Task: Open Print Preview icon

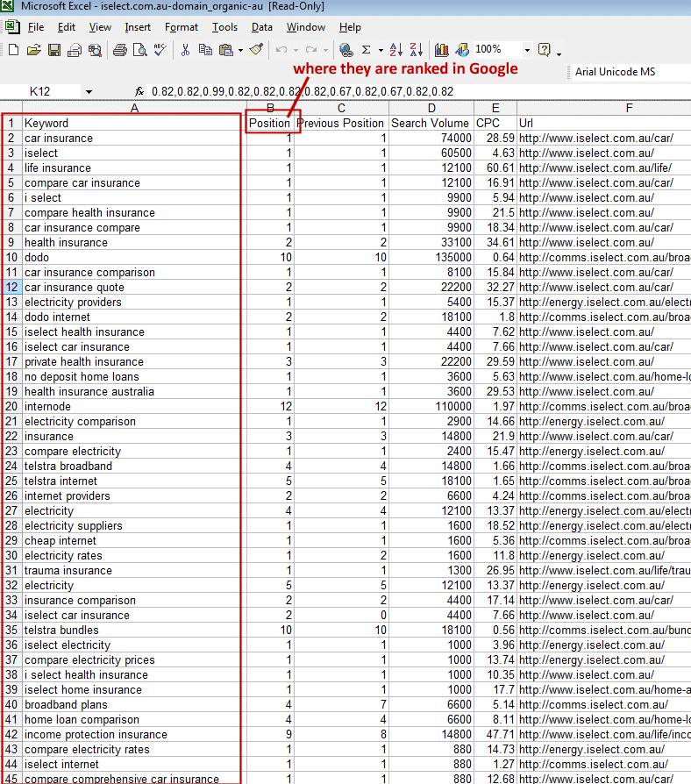Action: (140, 49)
